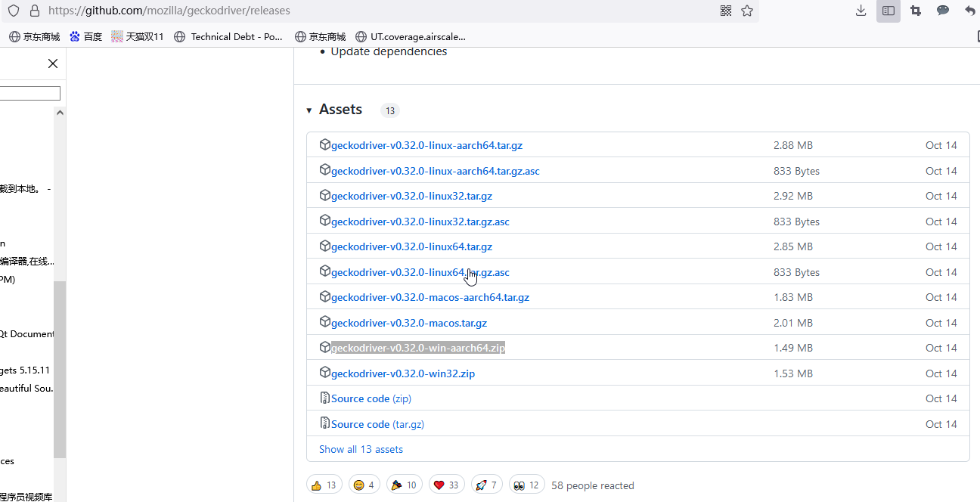Download geckodriver win32.zip
This screenshot has height=502, width=980.
(403, 373)
